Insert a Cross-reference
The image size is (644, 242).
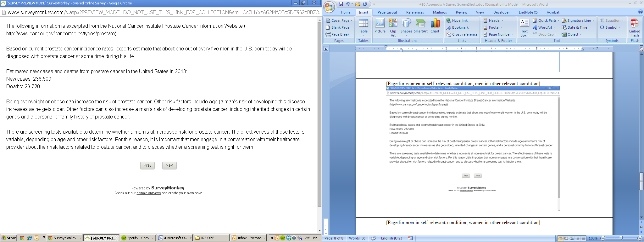click(462, 34)
